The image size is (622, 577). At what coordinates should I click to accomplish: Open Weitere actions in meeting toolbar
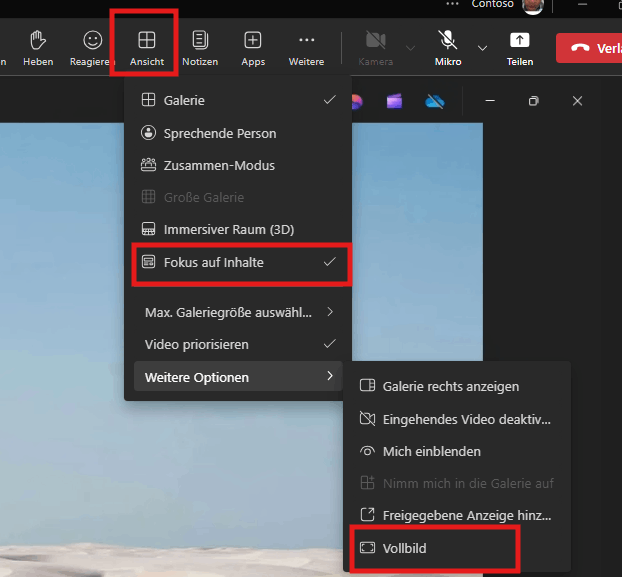[x=306, y=48]
